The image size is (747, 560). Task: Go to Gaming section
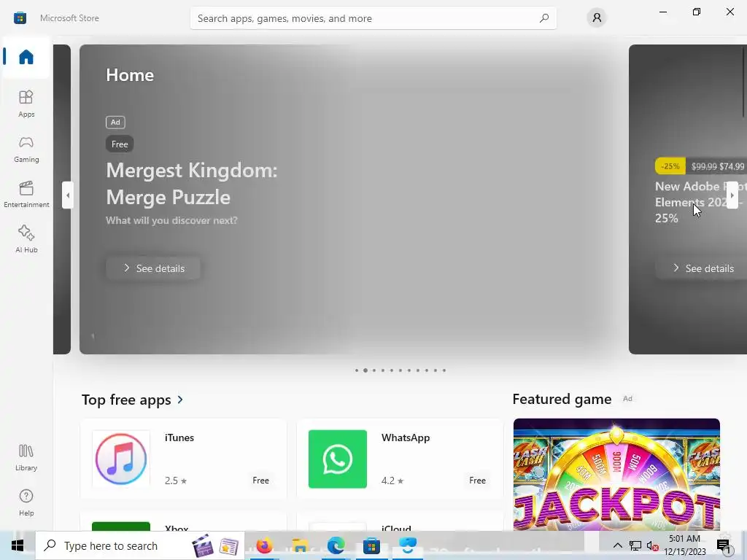tap(26, 149)
